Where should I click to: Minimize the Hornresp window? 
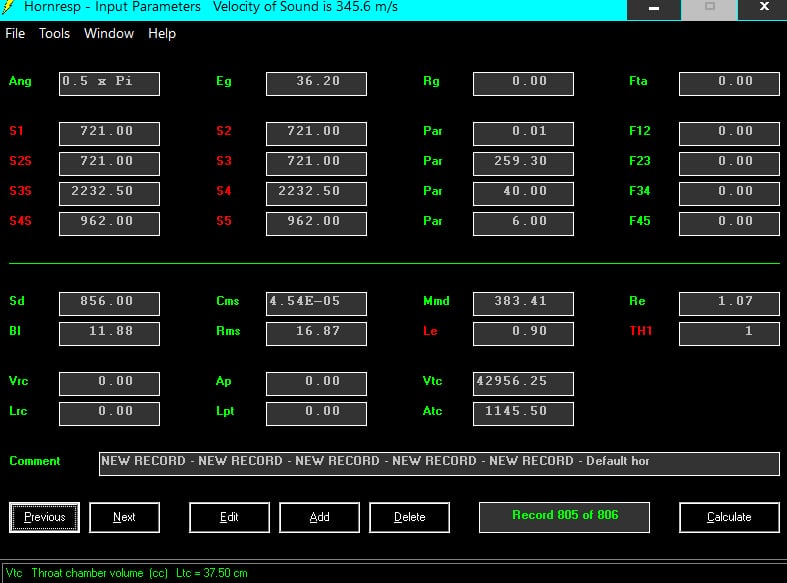(x=653, y=8)
